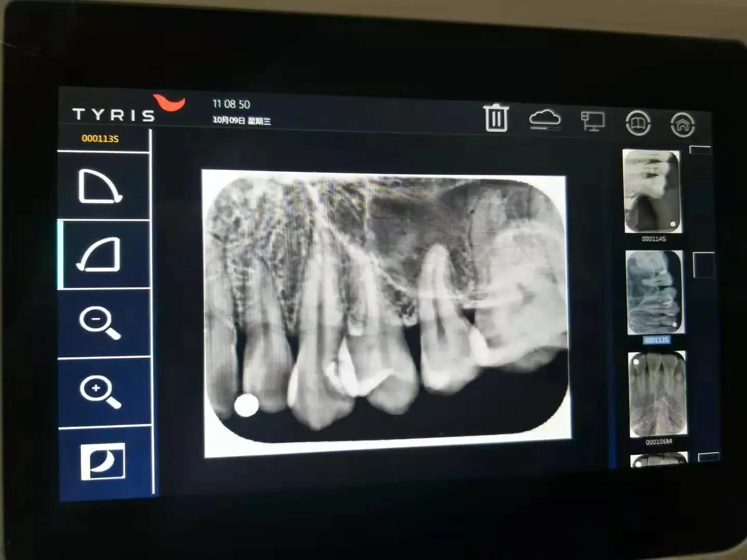Viewport: 747px width, 560px height.
Task: Delete the current X-ray with the trash icon
Action: 496,118
